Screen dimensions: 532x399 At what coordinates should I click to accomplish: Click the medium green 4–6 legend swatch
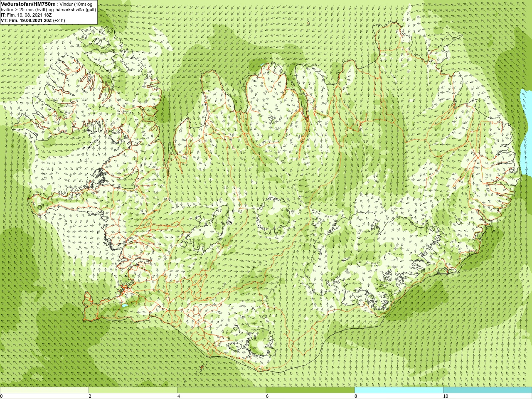[x=222, y=390]
